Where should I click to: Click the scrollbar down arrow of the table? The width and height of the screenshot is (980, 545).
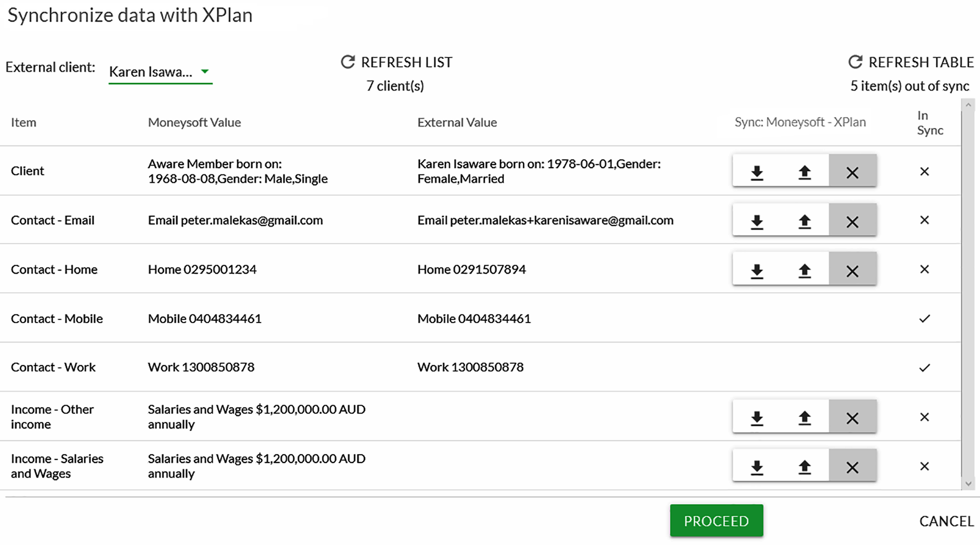(968, 483)
